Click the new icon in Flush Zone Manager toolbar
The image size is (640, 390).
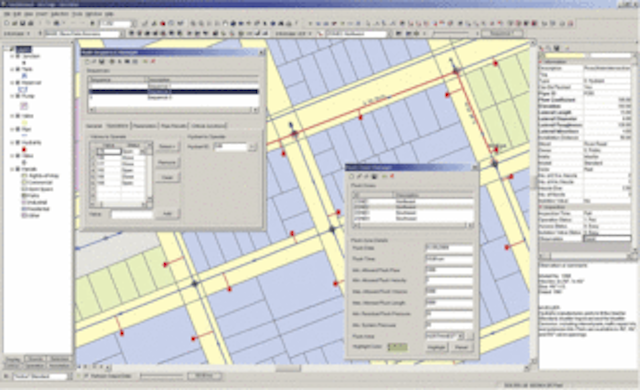352,176
